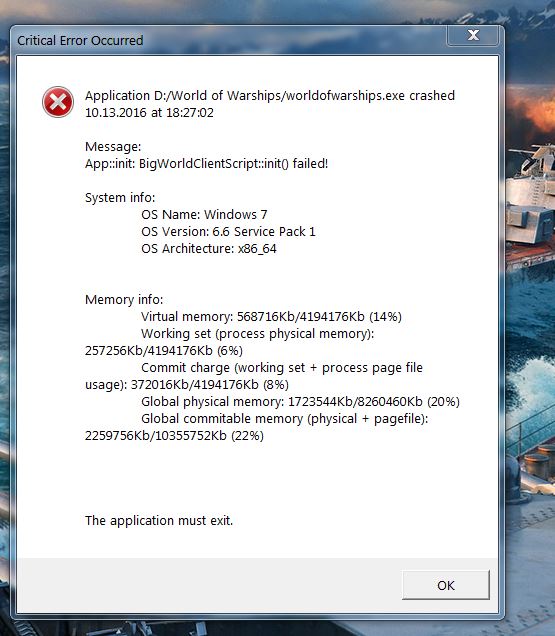Click the 'Global commitable memory' line
555x636 pixels.
tap(284, 419)
